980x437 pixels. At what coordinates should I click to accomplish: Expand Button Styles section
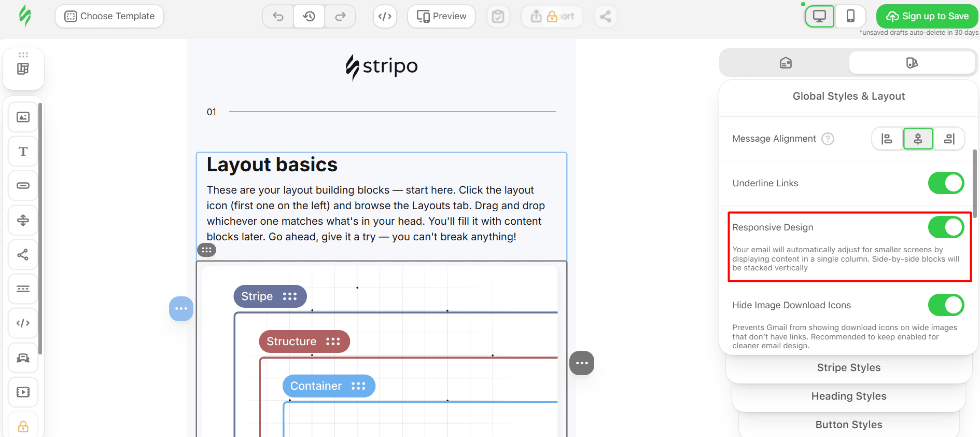coord(849,425)
